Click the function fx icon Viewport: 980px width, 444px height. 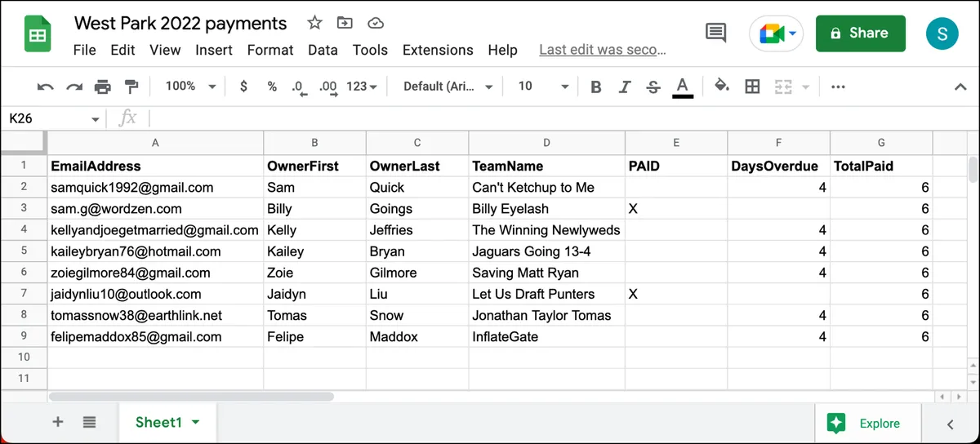coord(127,118)
